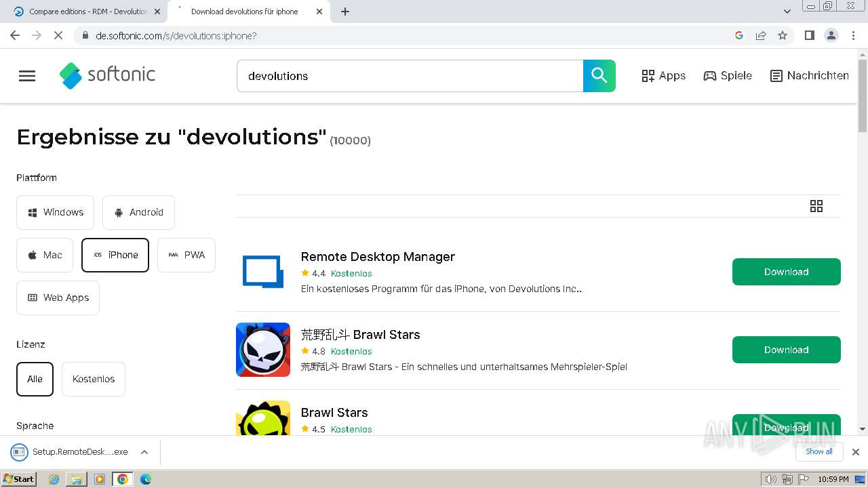
Task: Download Remote Desktop Manager
Action: (787, 272)
